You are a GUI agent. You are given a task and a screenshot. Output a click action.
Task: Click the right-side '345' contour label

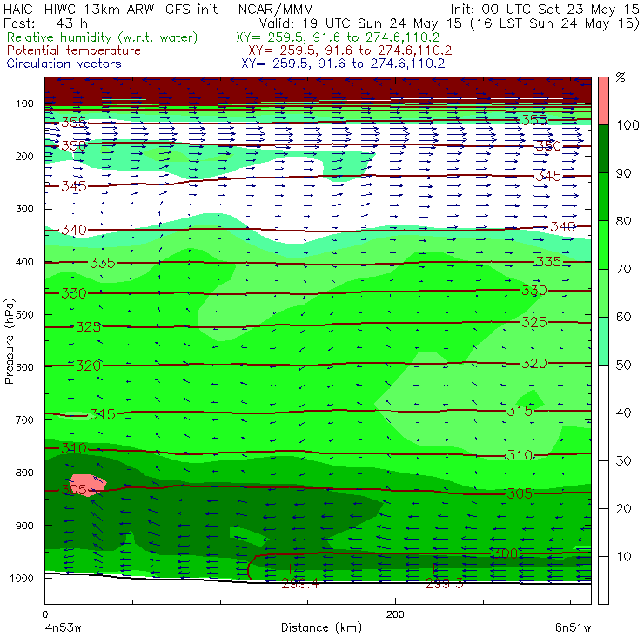548,176
